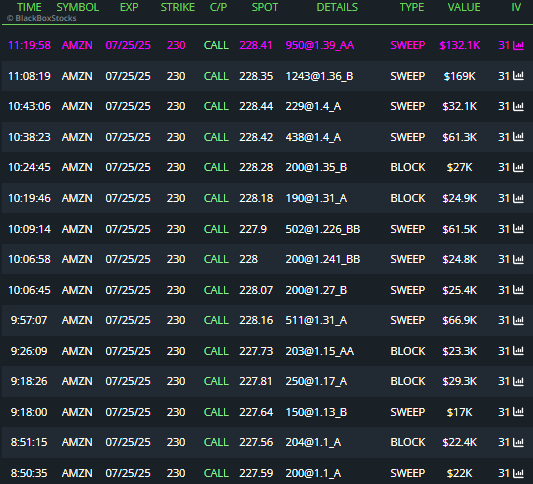Sort by C/P column header
533x484 pixels.
[x=218, y=7]
